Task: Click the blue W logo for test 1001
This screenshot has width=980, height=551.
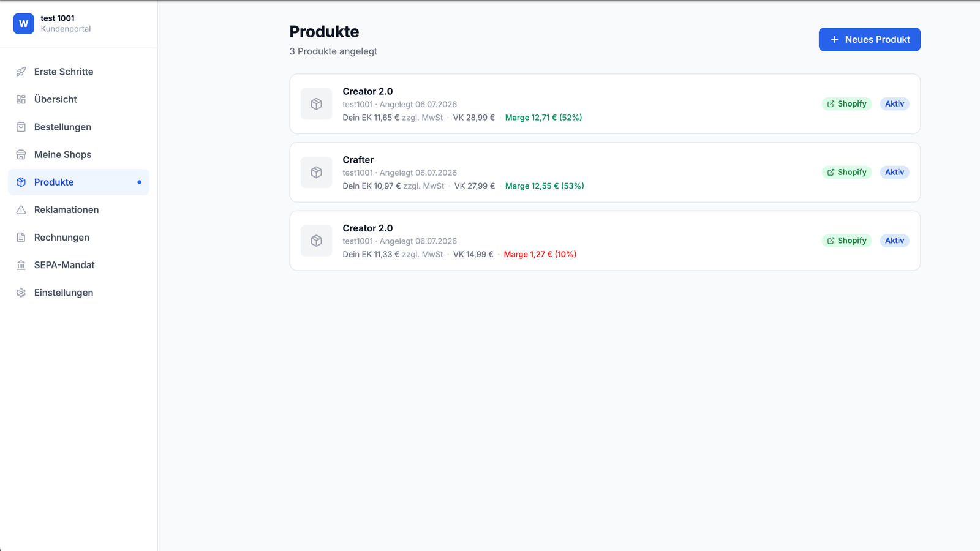Action: tap(24, 23)
